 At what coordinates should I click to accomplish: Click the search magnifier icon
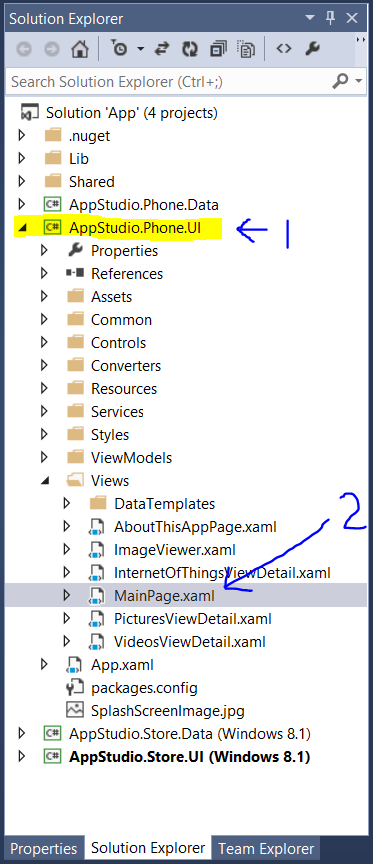[341, 82]
